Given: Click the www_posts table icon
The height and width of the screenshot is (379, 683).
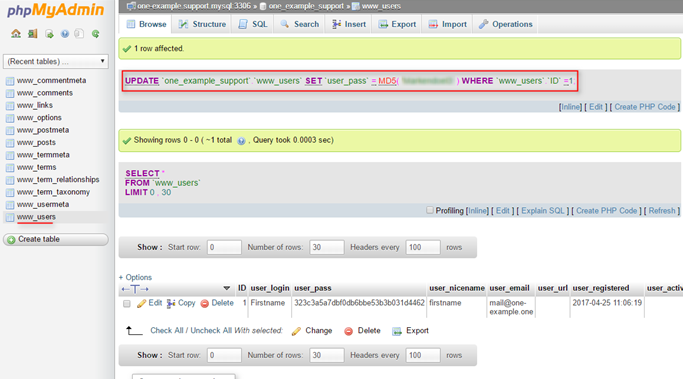Looking at the screenshot, I should [10, 143].
